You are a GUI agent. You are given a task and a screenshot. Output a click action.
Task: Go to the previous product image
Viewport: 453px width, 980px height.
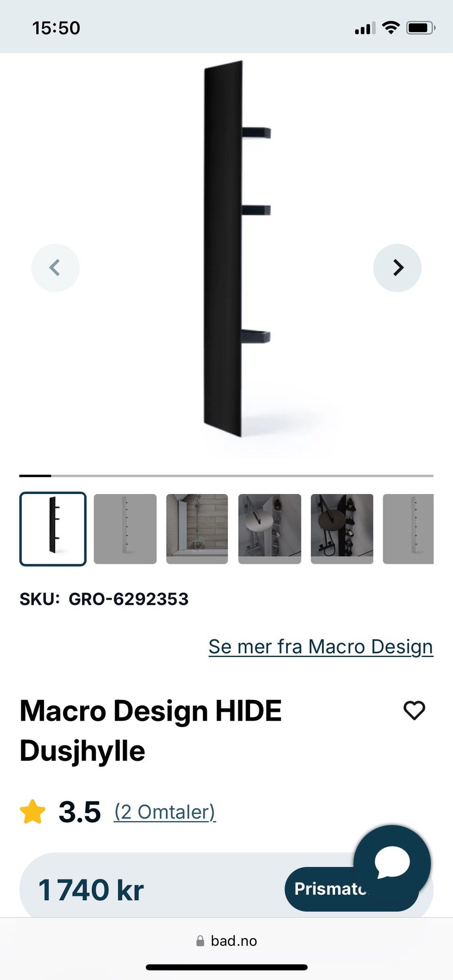(x=56, y=268)
